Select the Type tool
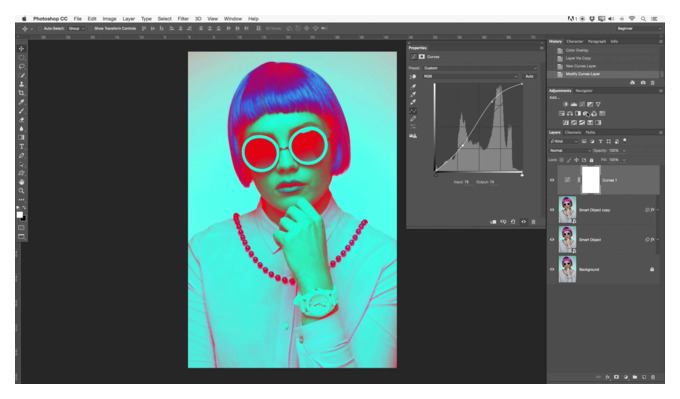Viewport: 680px width, 399px height. coord(21,147)
